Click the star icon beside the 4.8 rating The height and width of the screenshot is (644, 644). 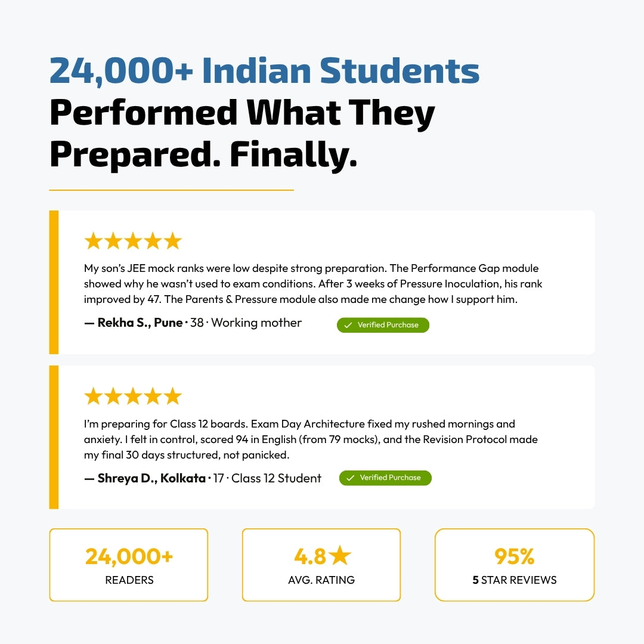point(340,556)
